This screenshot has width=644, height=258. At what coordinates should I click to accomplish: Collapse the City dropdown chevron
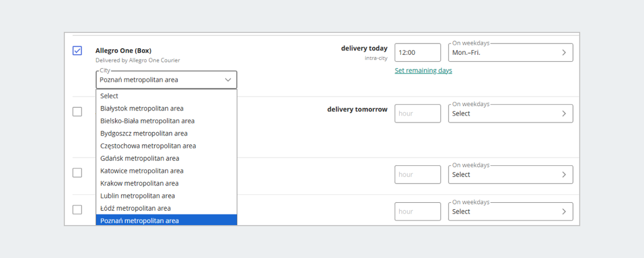pos(228,80)
